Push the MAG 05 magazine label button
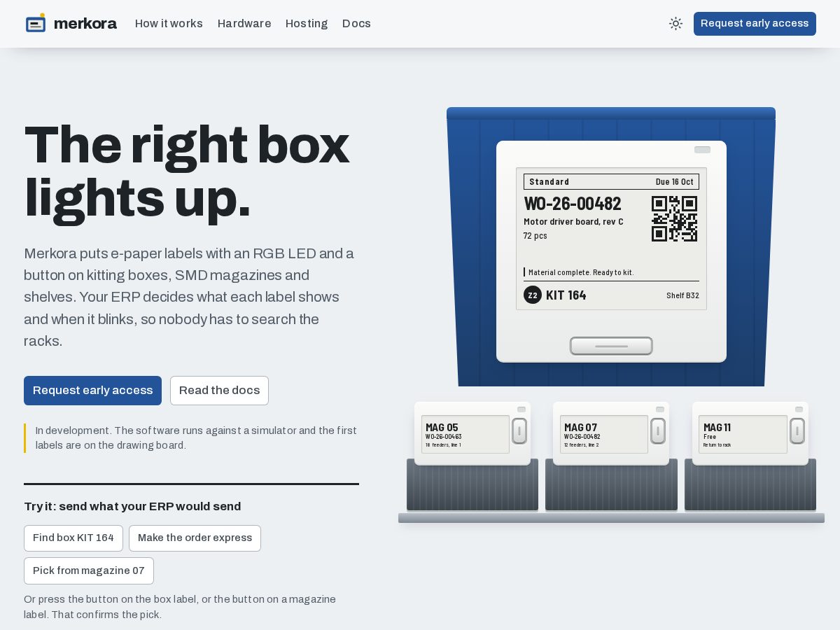 pyautogui.click(x=519, y=431)
